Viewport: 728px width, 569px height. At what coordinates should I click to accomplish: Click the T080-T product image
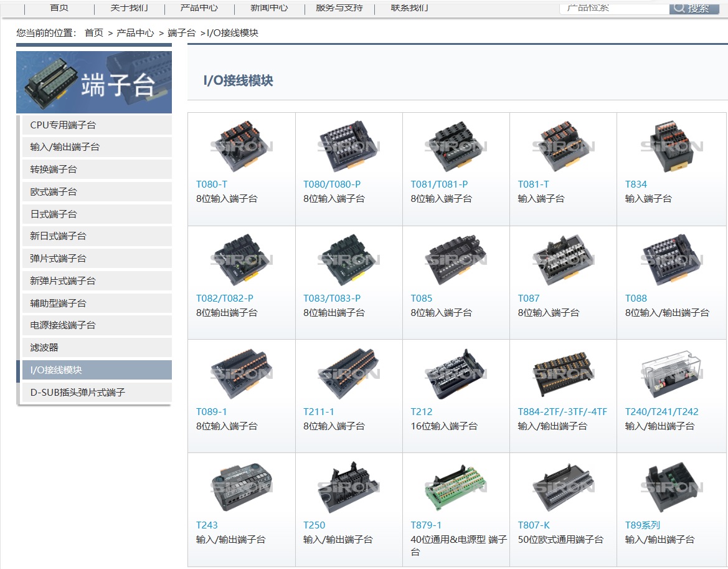(x=241, y=146)
